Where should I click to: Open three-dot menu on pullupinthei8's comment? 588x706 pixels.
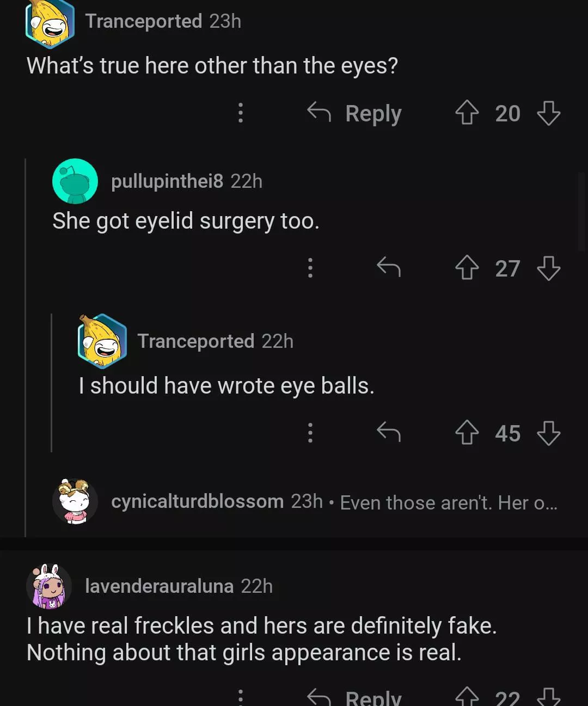pyautogui.click(x=310, y=267)
